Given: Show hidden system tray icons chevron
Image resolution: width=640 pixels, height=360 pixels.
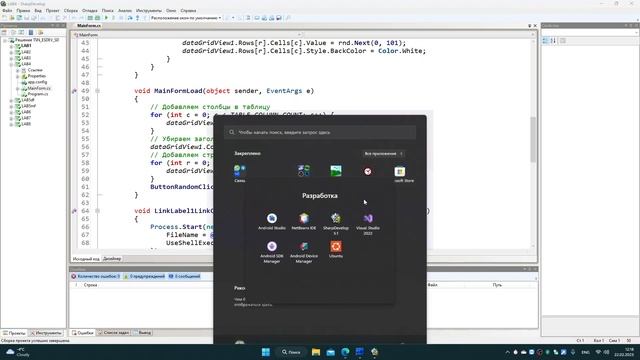Looking at the screenshot, I should (x=507, y=352).
